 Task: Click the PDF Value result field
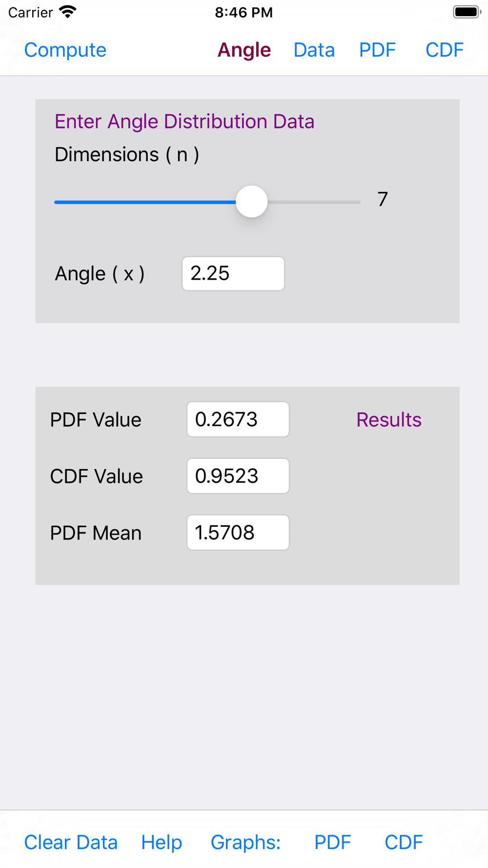238,419
